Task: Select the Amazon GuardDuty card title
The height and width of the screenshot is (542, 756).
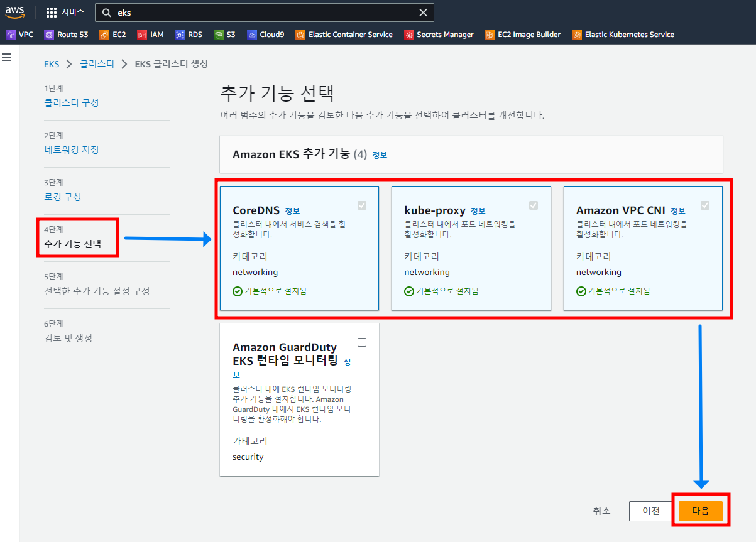Action: pos(285,354)
